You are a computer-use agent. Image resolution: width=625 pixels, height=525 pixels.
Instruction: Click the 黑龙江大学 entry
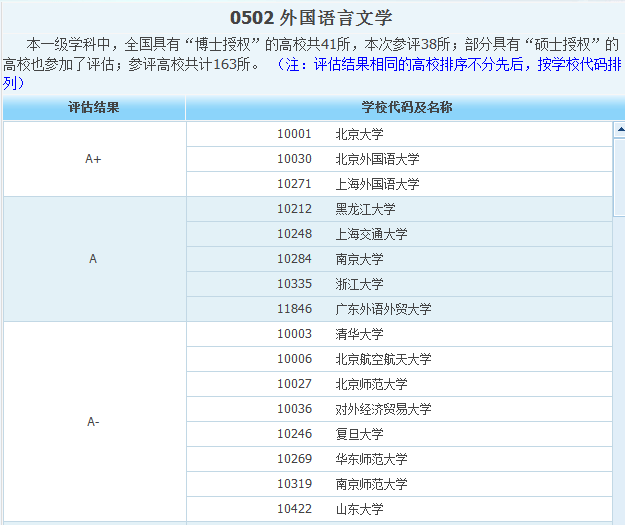click(365, 209)
